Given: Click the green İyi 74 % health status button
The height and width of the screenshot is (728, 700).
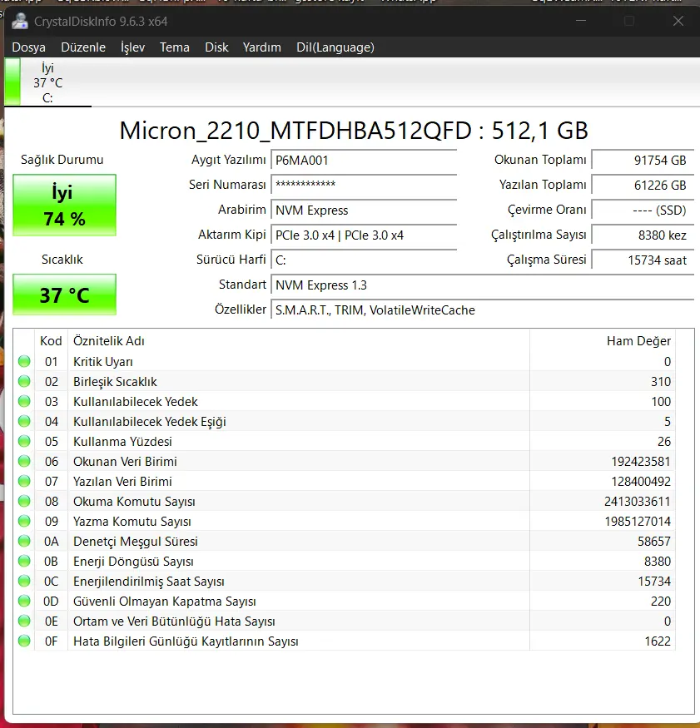Looking at the screenshot, I should point(65,206).
